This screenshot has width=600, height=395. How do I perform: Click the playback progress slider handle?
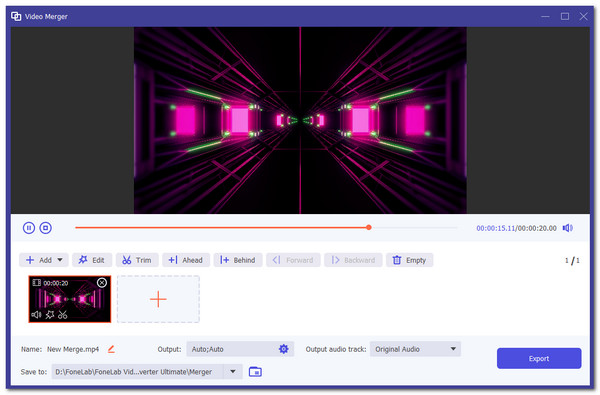click(368, 227)
